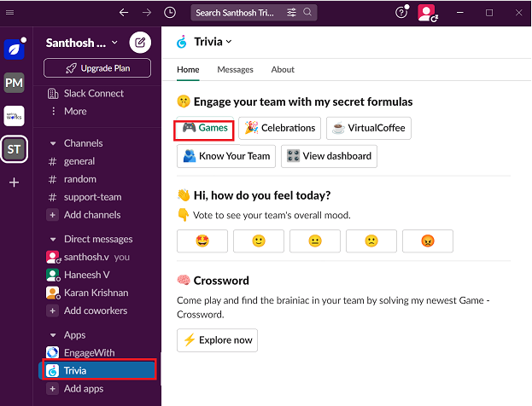The image size is (532, 406).
Task: Go back with the left arrow
Action: point(124,13)
